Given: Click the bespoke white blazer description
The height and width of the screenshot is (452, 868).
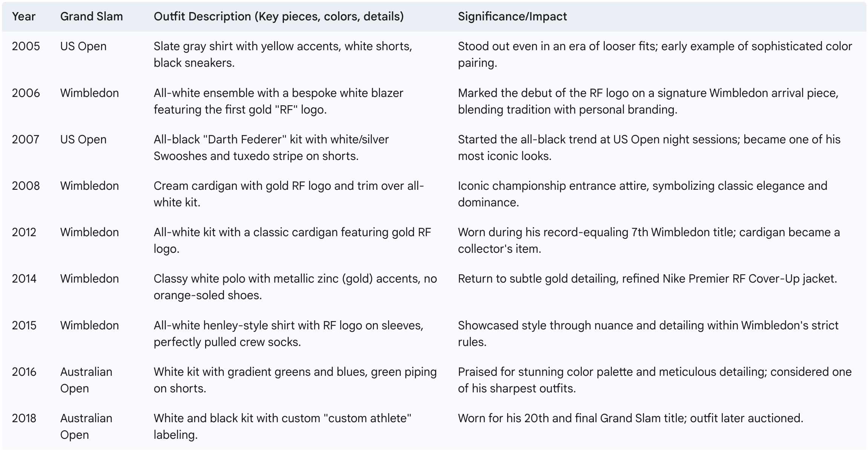Looking at the screenshot, I should 278,101.
